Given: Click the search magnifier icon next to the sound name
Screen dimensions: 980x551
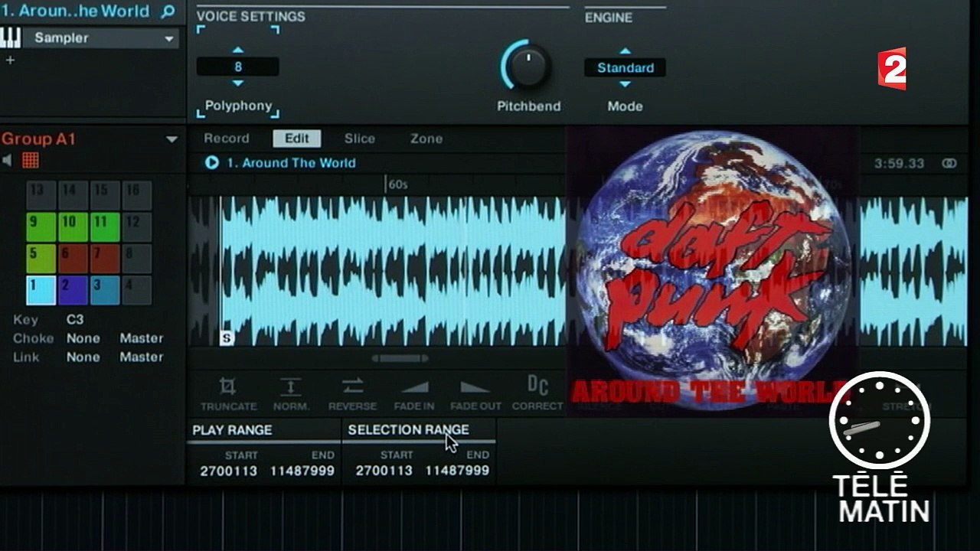Looking at the screenshot, I should pyautogui.click(x=168, y=11).
